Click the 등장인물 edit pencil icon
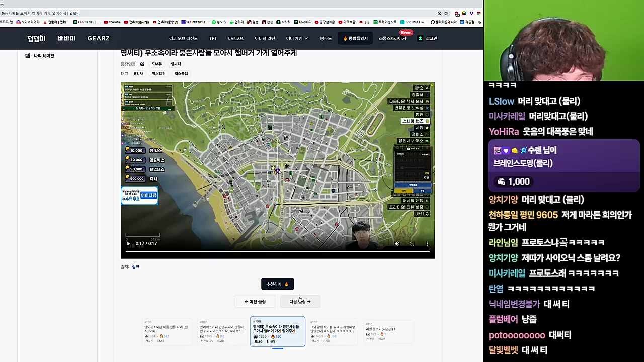 point(142,64)
